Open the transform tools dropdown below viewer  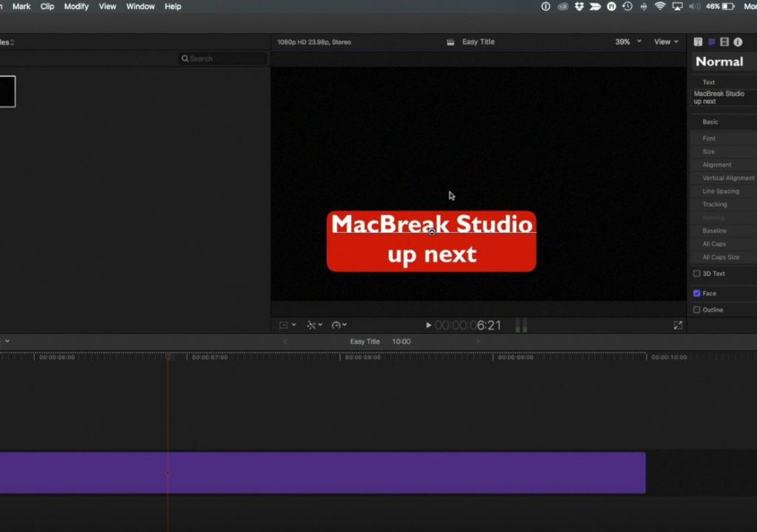288,325
